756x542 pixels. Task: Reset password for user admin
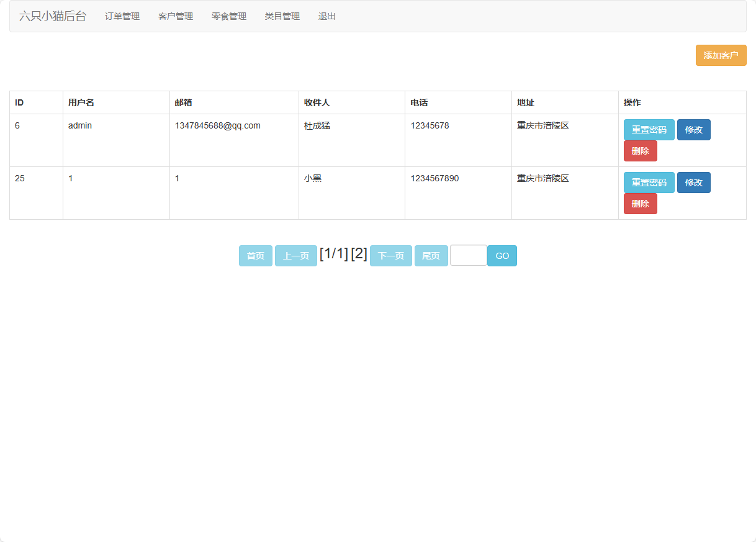[649, 130]
